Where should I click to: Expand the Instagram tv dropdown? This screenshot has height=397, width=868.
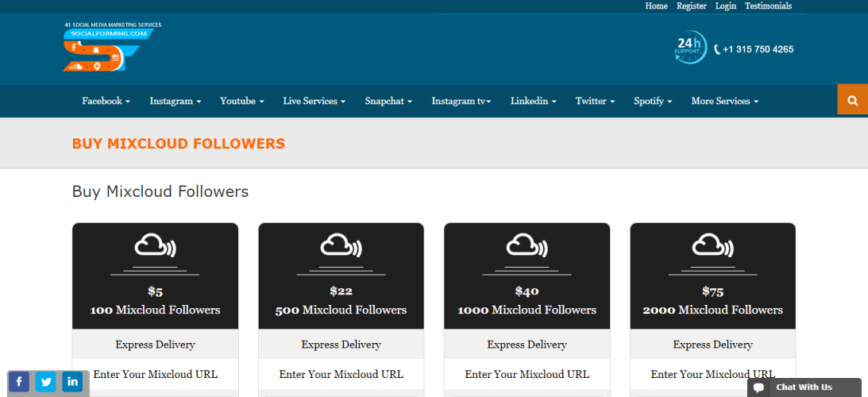pyautogui.click(x=461, y=101)
